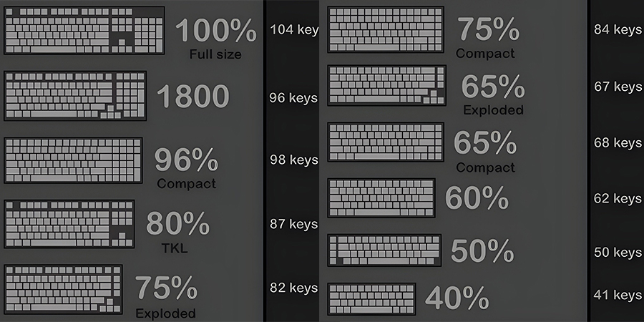Viewport: 644px width, 322px height.
Task: Click the large "100%" heading text
Action: click(215, 31)
